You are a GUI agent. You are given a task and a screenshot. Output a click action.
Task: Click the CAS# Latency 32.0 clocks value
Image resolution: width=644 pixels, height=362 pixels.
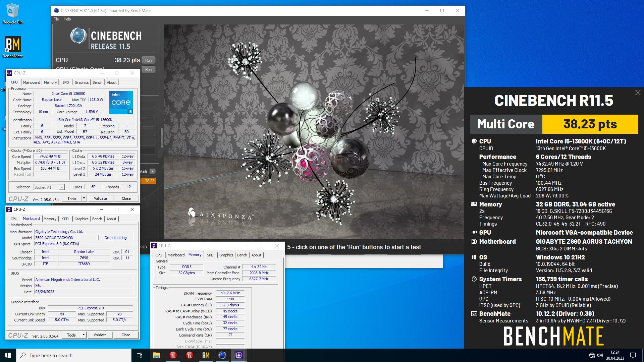[230, 305]
